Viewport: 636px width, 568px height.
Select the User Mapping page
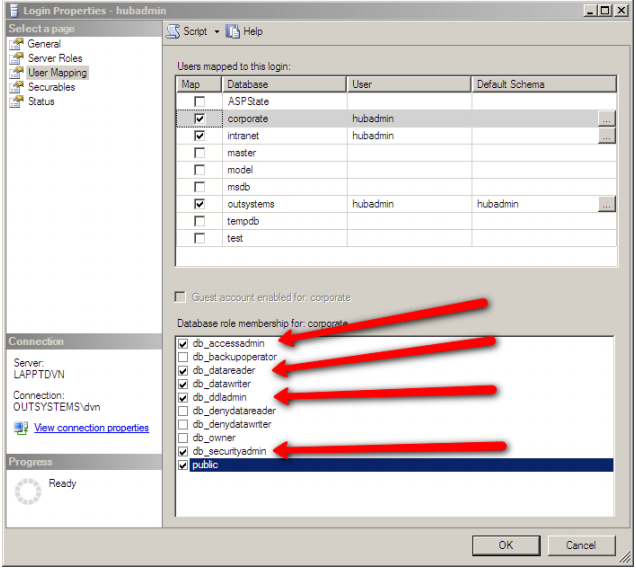(x=56, y=73)
